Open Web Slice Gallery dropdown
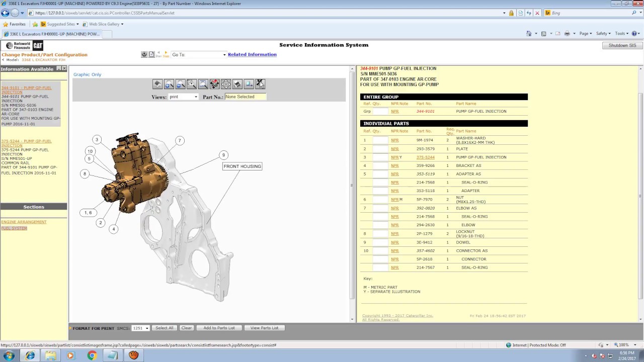644x362 pixels. (103, 24)
